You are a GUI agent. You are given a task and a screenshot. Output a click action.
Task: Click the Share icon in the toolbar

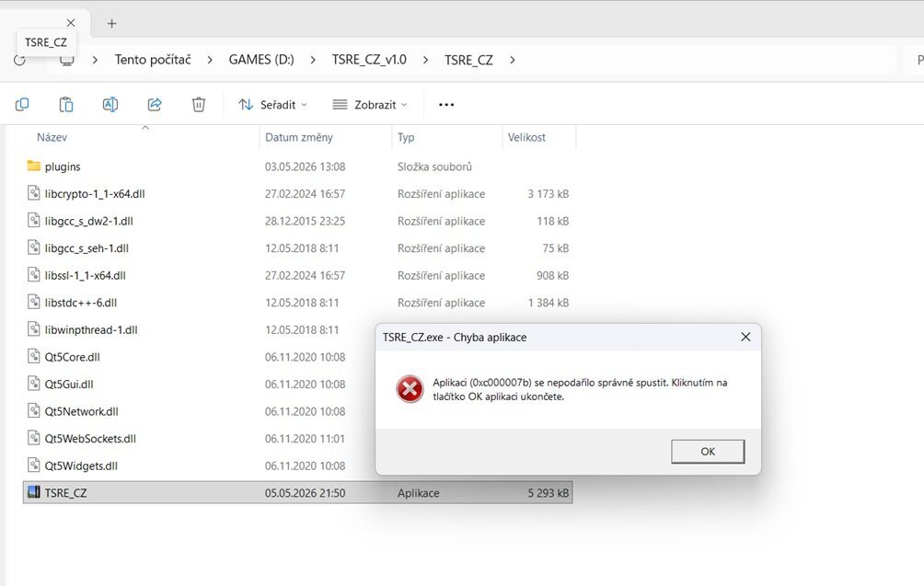coord(155,104)
